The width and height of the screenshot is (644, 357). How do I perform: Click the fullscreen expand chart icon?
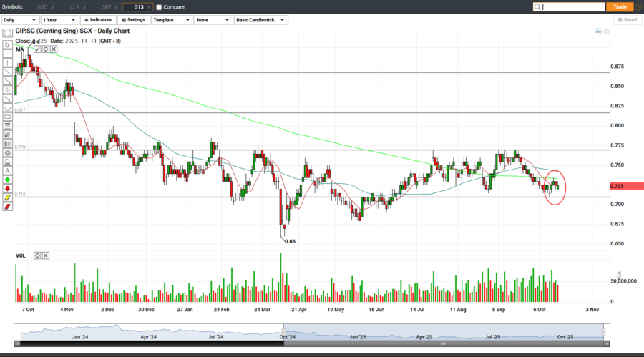(x=7, y=34)
